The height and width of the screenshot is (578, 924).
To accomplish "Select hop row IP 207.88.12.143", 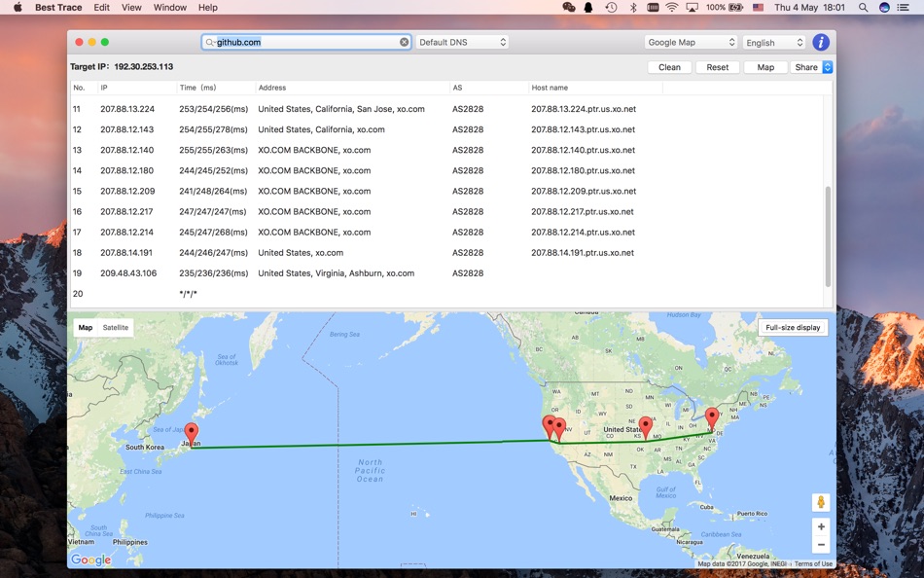I will click(126, 129).
